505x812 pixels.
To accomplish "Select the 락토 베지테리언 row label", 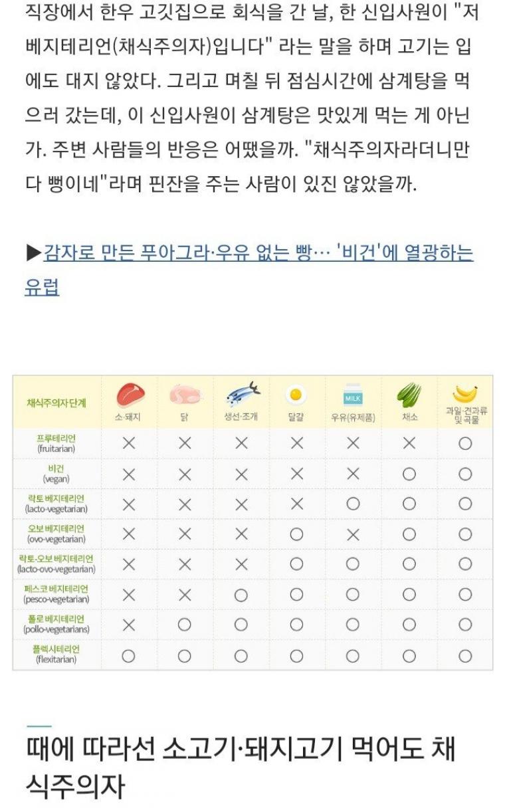I will point(56,504).
